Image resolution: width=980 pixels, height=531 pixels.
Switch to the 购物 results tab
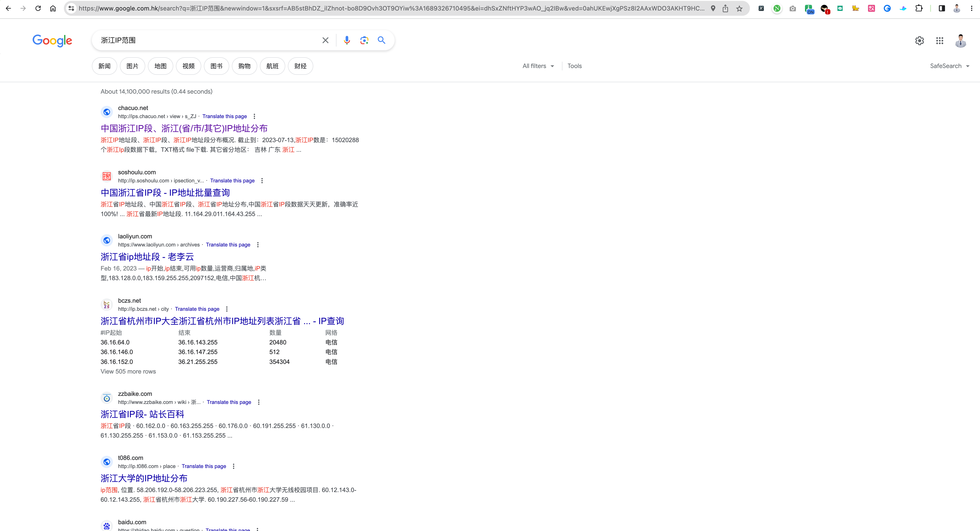pyautogui.click(x=244, y=66)
